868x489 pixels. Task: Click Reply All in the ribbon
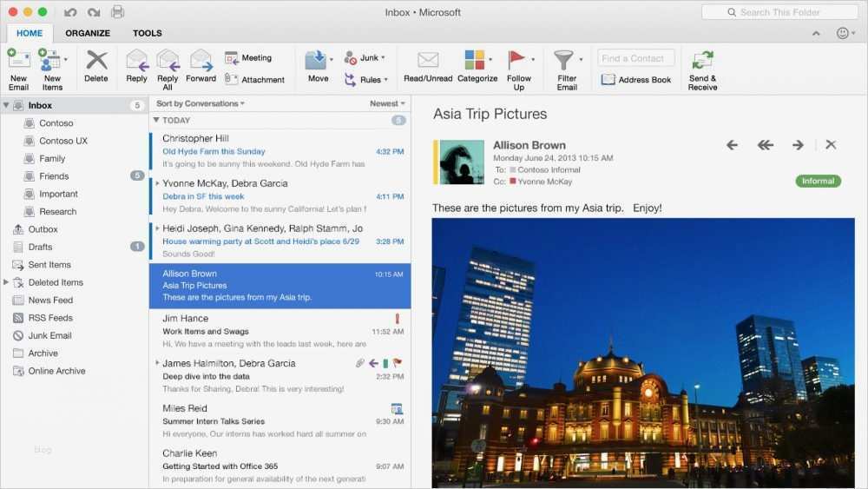click(168, 69)
